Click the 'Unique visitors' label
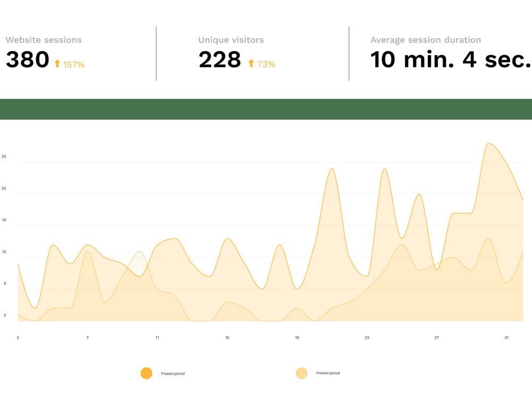Screen dimensions: 532x399 pyautogui.click(x=231, y=40)
